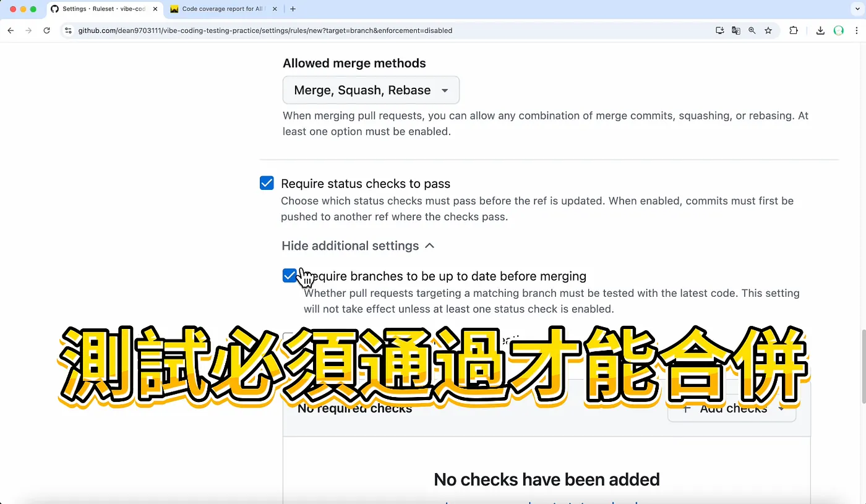The height and width of the screenshot is (504, 866).
Task: Close the Settings Ruleset tab
Action: [x=155, y=9]
